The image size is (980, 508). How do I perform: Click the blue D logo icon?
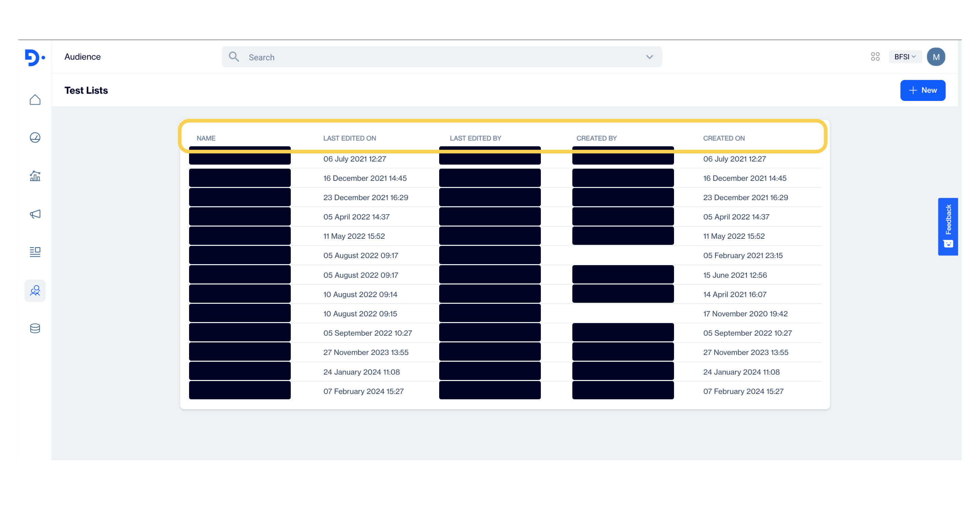pos(35,58)
